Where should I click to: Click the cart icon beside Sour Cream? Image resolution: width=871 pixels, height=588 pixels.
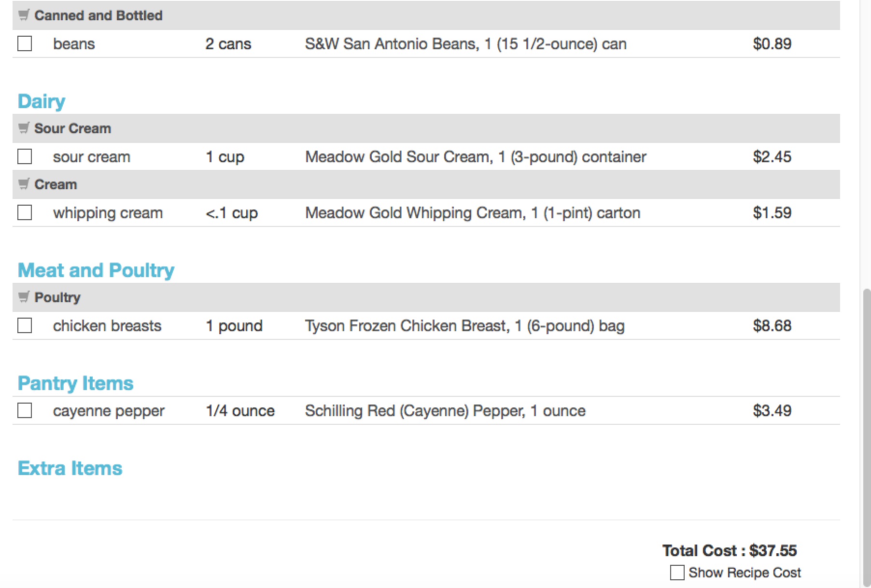(x=24, y=128)
